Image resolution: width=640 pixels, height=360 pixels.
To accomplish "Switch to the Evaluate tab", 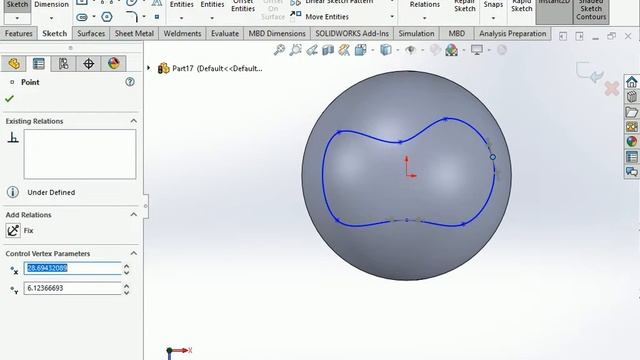I will pyautogui.click(x=225, y=33).
